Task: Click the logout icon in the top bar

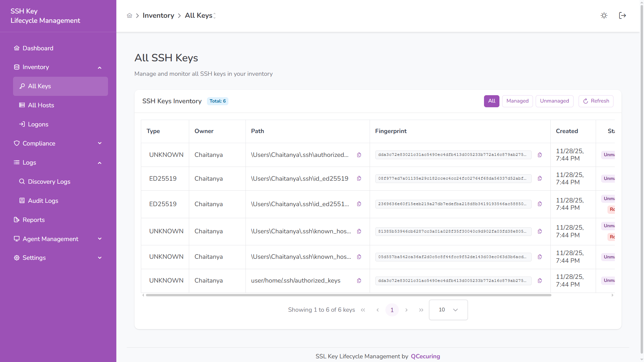Action: click(622, 15)
